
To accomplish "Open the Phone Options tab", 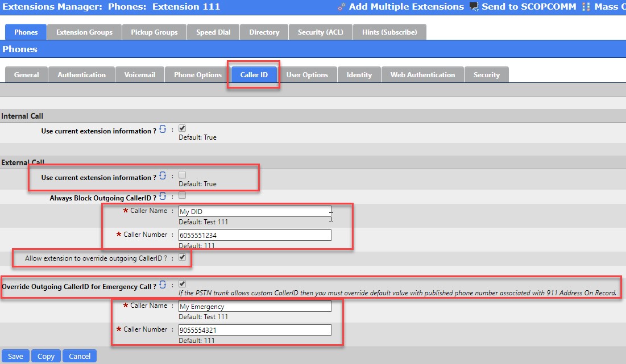I will coord(198,75).
